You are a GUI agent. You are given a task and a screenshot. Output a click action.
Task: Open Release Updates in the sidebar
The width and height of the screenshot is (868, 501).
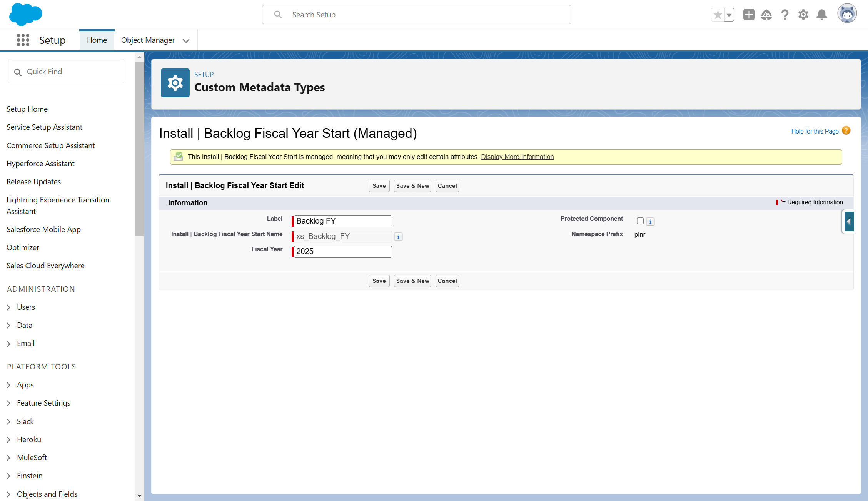coord(33,182)
